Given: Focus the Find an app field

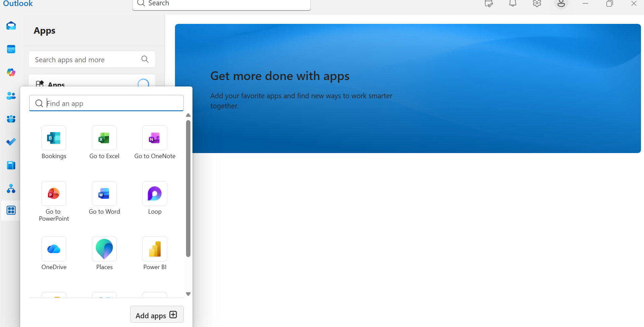Looking at the screenshot, I should pyautogui.click(x=106, y=103).
